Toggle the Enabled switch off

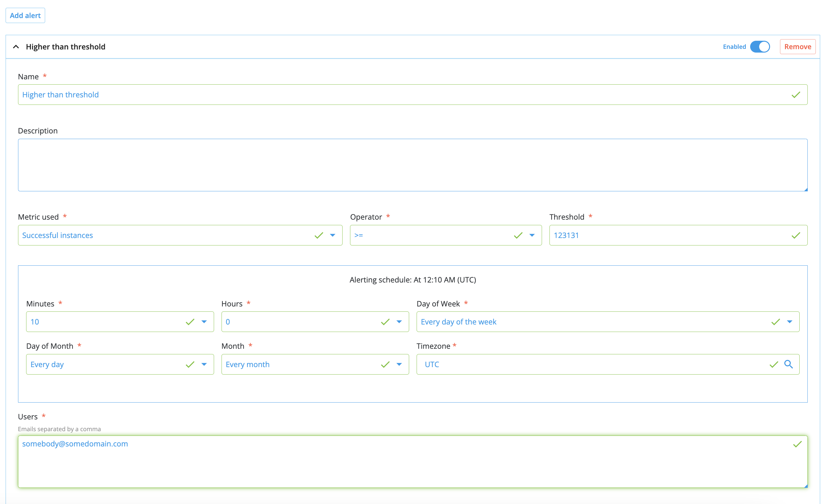coord(760,47)
